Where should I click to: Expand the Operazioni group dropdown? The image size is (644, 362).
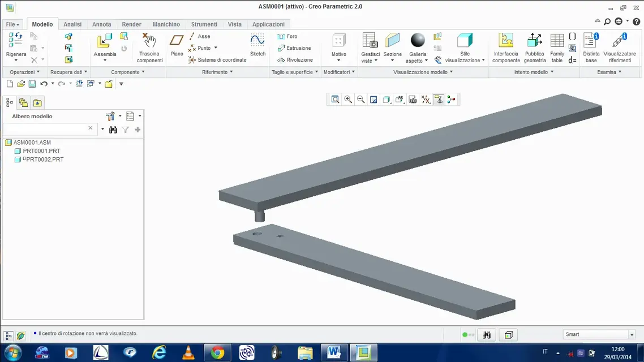25,72
